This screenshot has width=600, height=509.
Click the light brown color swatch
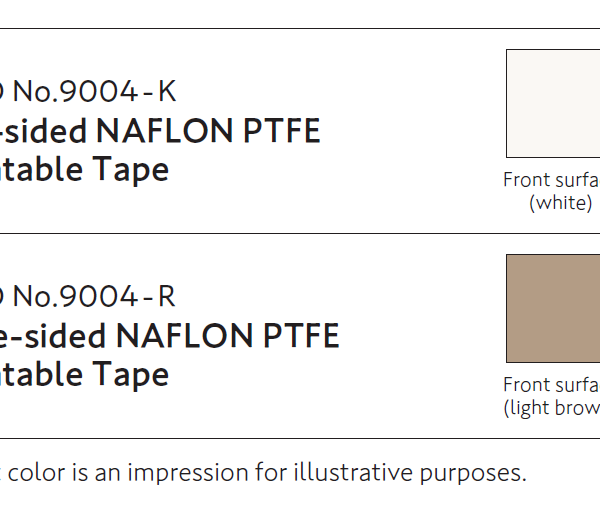[x=553, y=308]
